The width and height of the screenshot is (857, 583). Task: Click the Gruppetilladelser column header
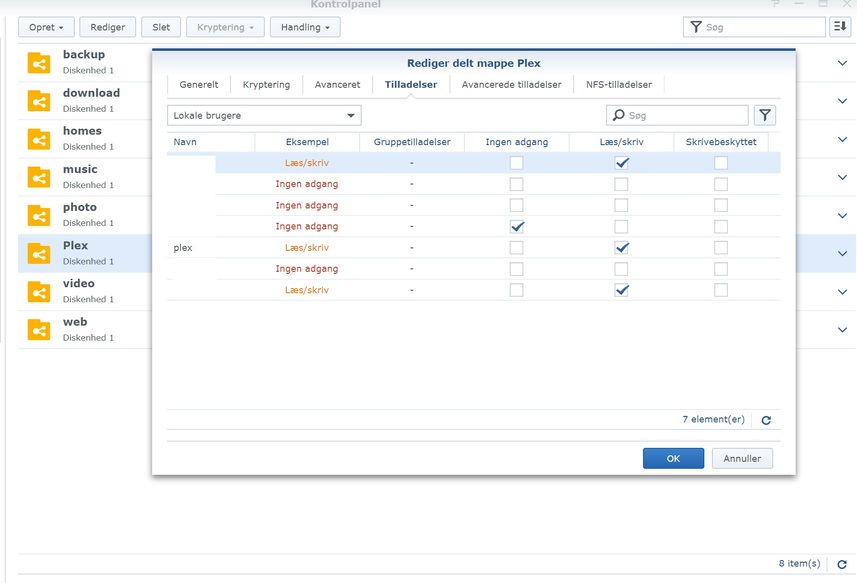click(412, 142)
